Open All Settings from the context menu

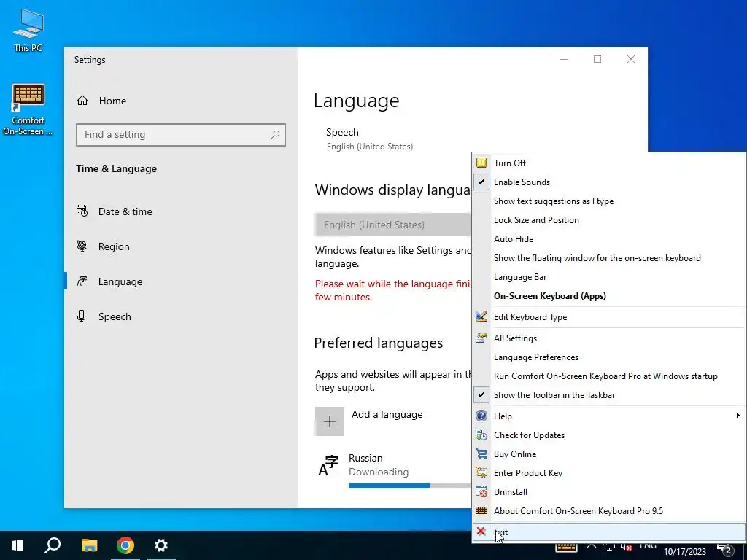tap(609, 338)
